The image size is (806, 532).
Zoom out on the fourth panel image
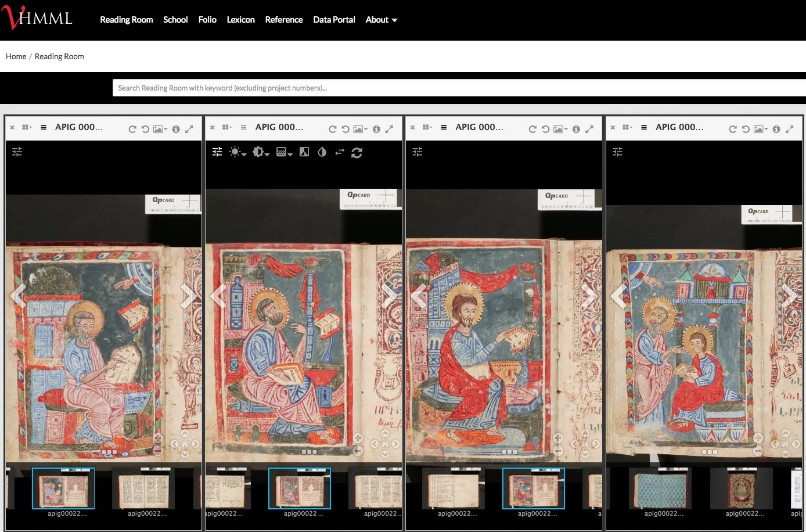758,451
